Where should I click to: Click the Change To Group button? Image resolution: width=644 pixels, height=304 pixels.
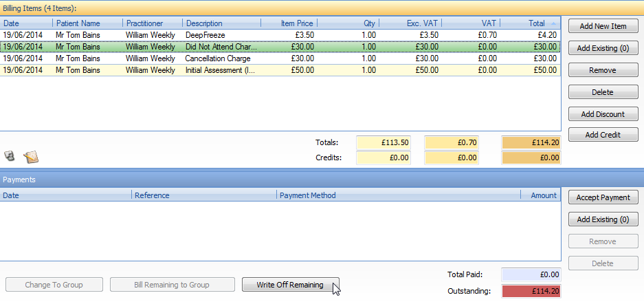(54, 284)
